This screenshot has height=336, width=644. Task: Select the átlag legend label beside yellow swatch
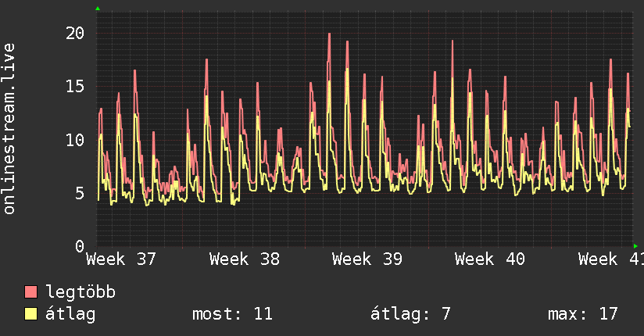70,314
